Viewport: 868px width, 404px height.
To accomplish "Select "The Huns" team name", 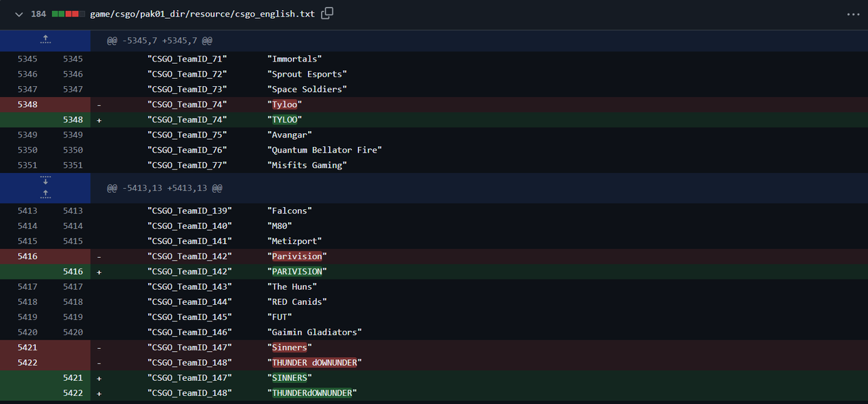I will pos(292,287).
